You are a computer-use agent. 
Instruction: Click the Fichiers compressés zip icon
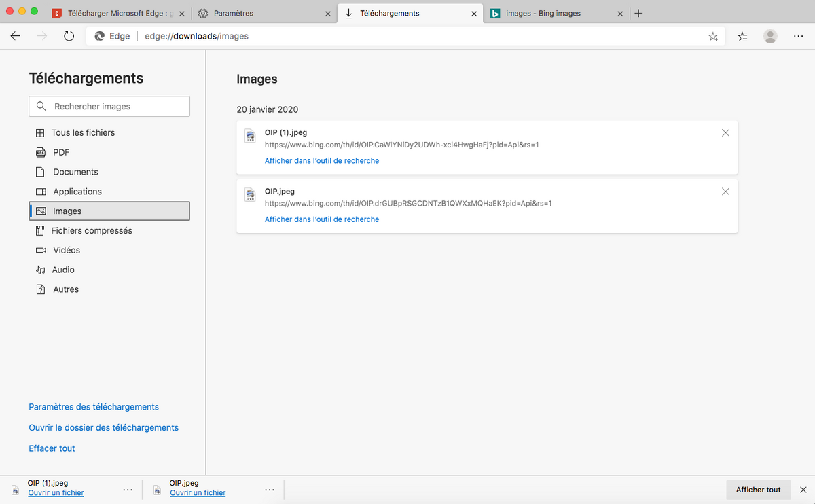pos(41,231)
